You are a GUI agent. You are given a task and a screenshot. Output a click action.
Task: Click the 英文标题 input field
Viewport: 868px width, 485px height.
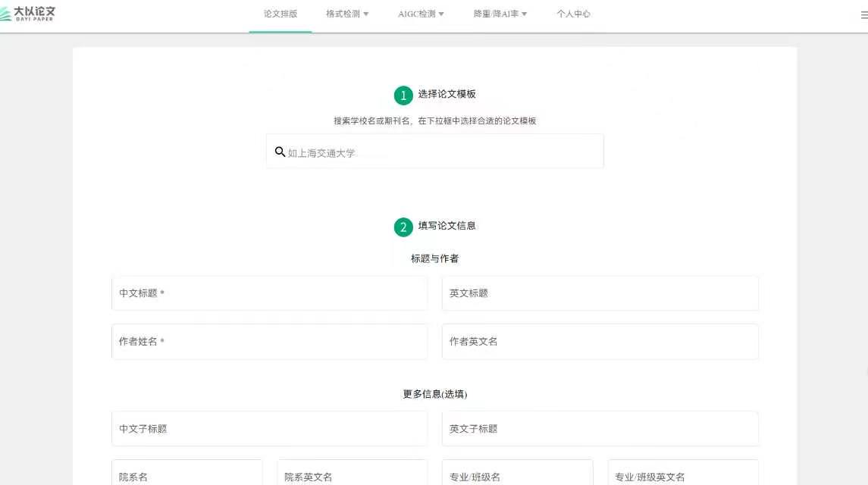pos(600,293)
